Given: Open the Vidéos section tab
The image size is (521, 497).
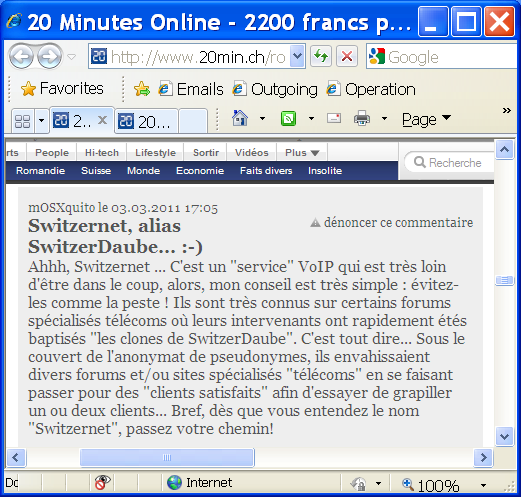Looking at the screenshot, I should click(252, 153).
